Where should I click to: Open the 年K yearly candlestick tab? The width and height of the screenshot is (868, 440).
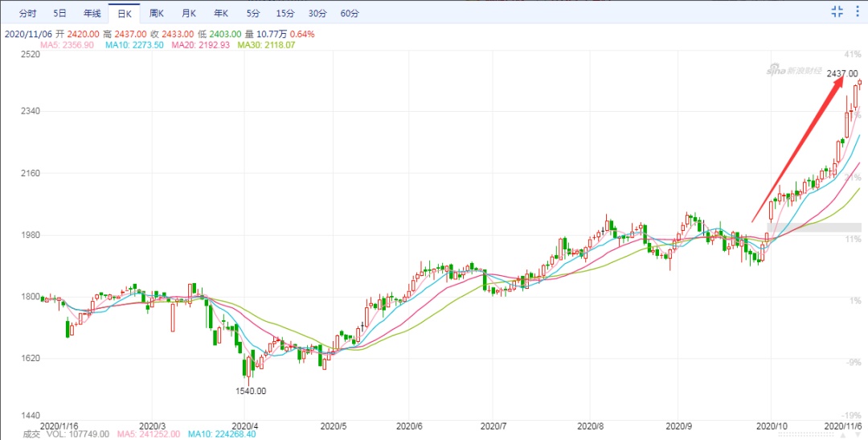[x=221, y=14]
